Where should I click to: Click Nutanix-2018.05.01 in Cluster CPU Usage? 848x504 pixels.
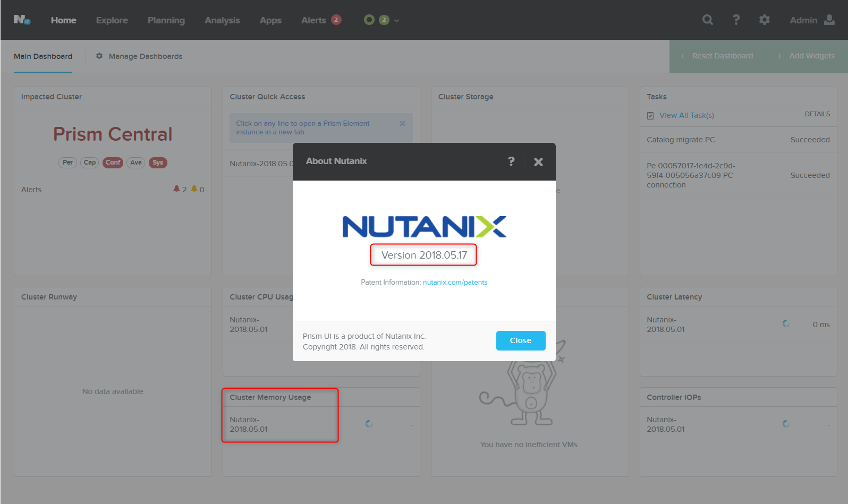click(249, 324)
